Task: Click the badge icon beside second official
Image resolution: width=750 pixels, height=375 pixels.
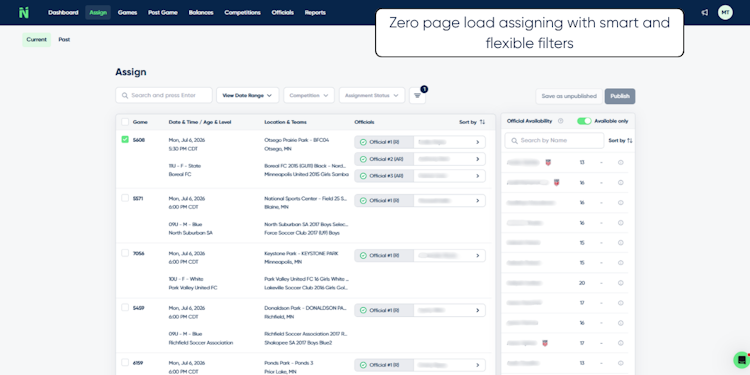Action: 556,183
